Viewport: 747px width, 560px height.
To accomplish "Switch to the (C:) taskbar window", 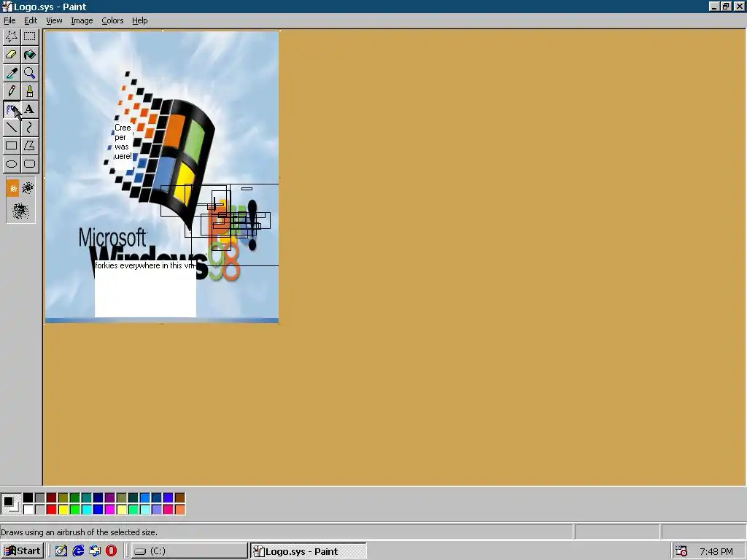I will coord(189,551).
